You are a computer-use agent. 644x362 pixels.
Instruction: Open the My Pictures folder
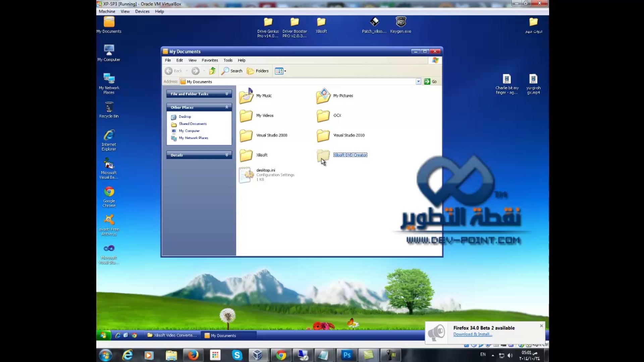(x=335, y=96)
